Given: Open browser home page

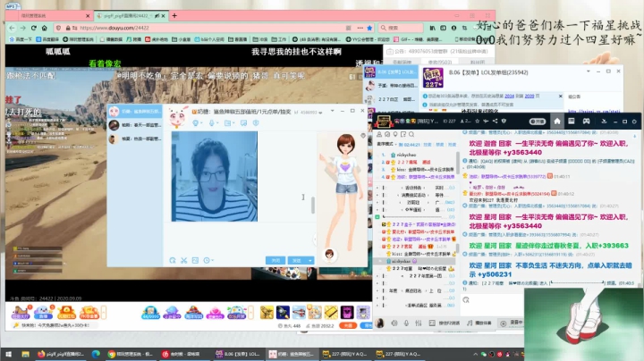Looking at the screenshot, I should (x=45, y=28).
